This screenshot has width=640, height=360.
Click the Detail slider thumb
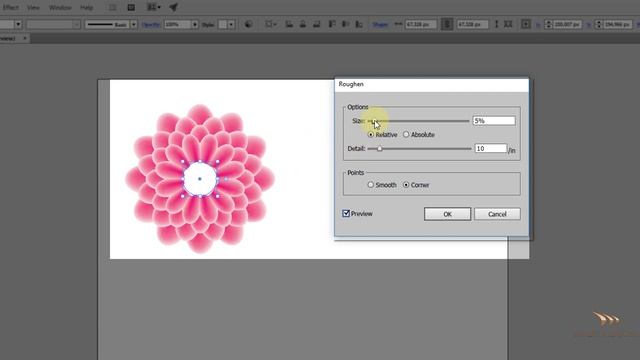tap(379, 149)
